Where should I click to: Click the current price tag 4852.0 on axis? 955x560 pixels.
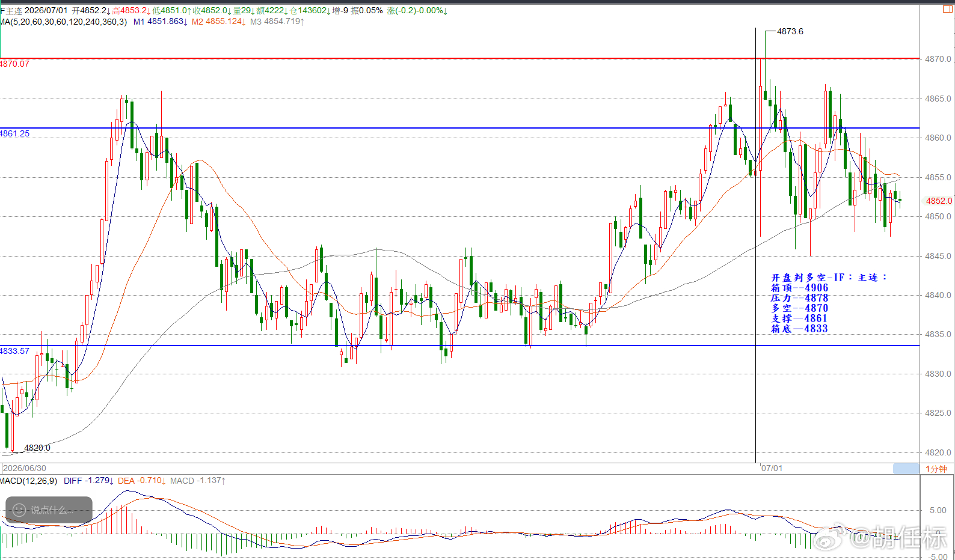pyautogui.click(x=939, y=201)
